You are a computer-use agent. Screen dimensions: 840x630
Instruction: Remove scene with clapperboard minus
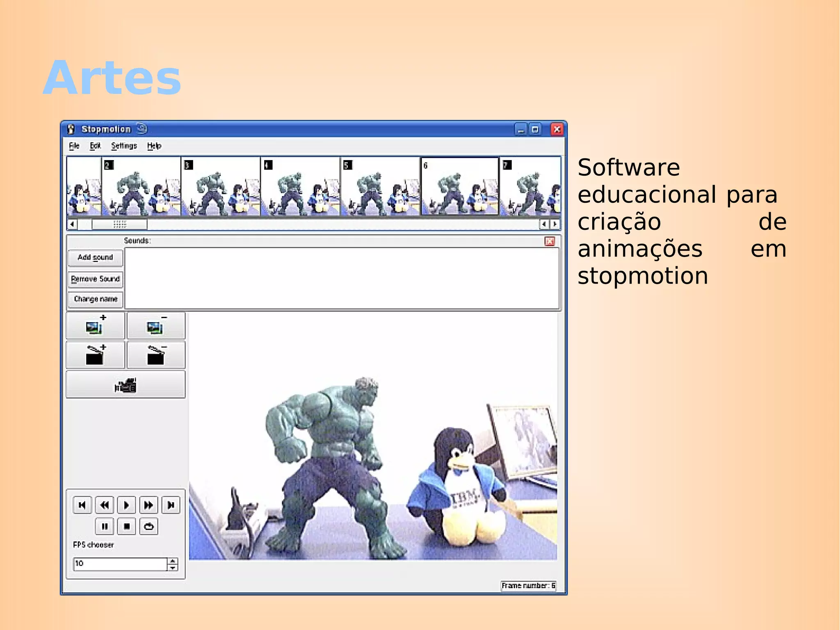coord(156,355)
